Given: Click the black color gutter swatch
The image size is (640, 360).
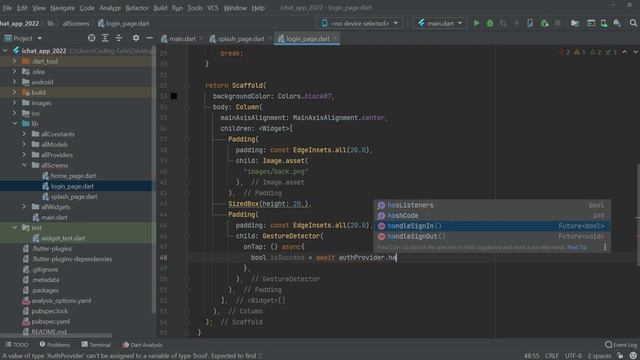Looking at the screenshot, I should [x=174, y=96].
